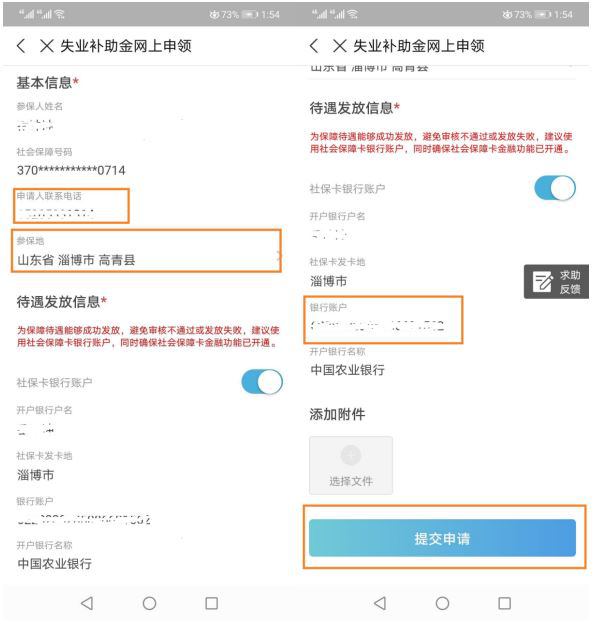
Task: Edit the 申请人联系电话 phone field
Action: [x=72, y=206]
